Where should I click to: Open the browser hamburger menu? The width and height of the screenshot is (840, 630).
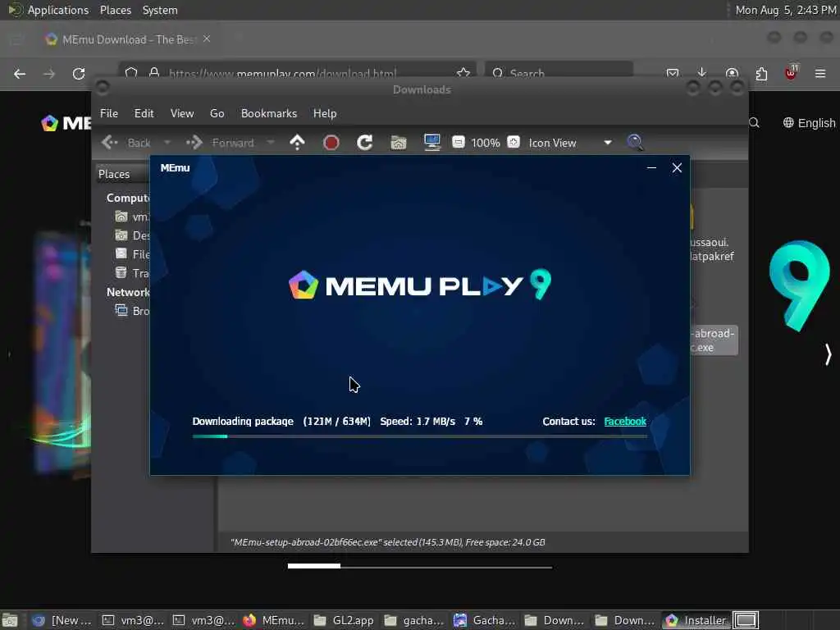point(820,73)
